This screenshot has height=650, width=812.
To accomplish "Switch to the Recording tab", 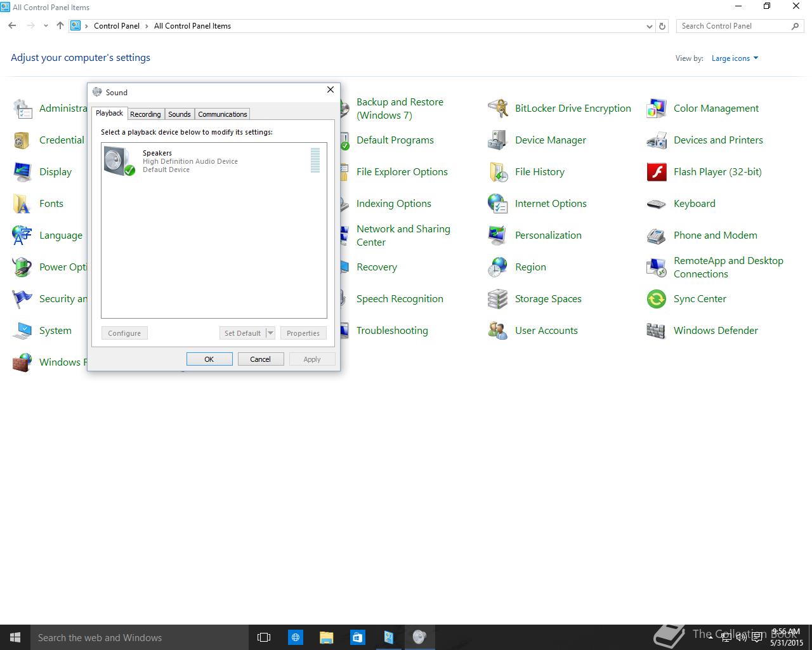I will coord(145,114).
